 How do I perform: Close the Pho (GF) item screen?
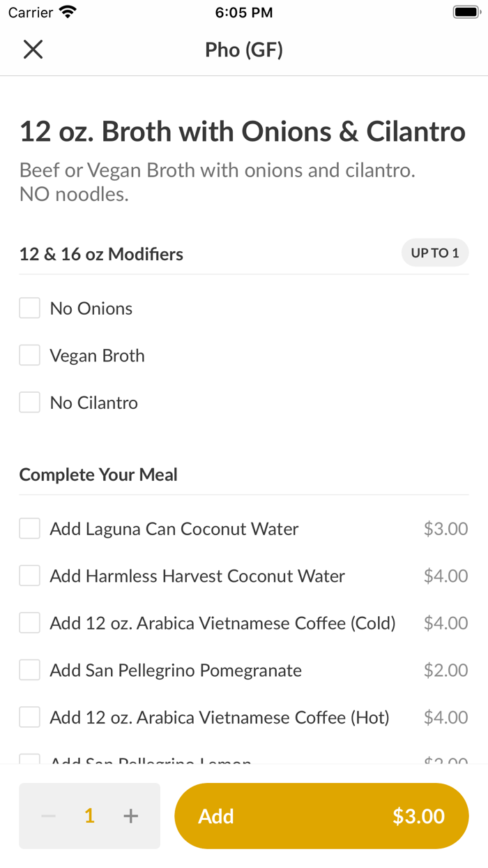click(x=32, y=50)
